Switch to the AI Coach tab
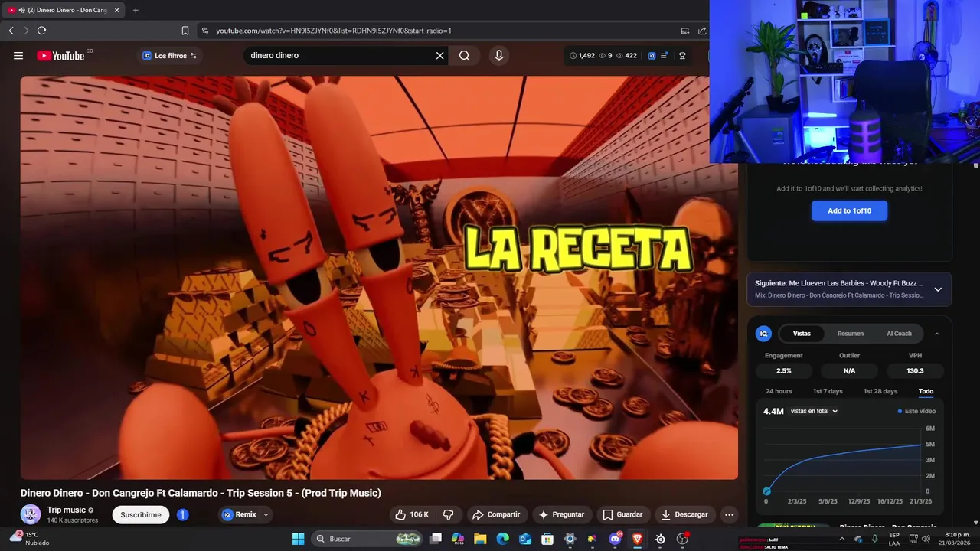 tap(899, 334)
